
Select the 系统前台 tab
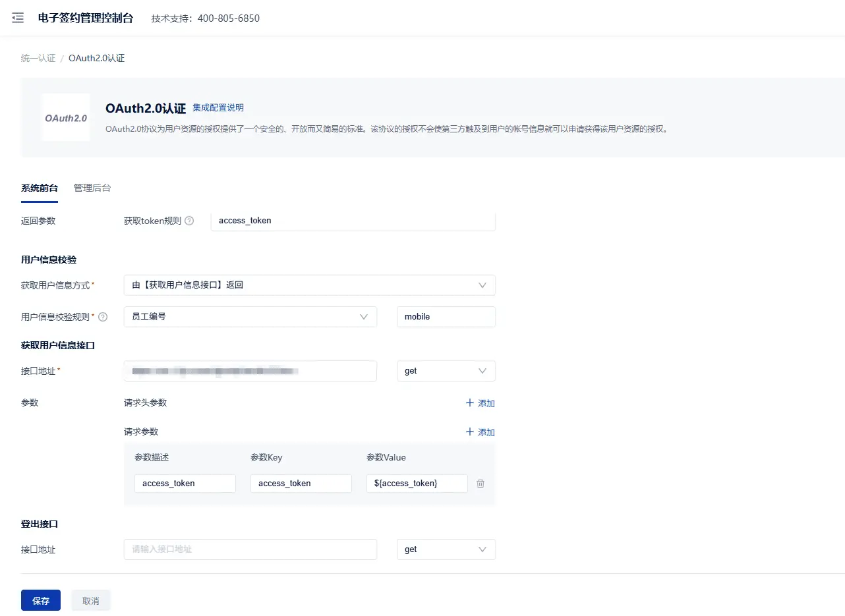click(40, 188)
